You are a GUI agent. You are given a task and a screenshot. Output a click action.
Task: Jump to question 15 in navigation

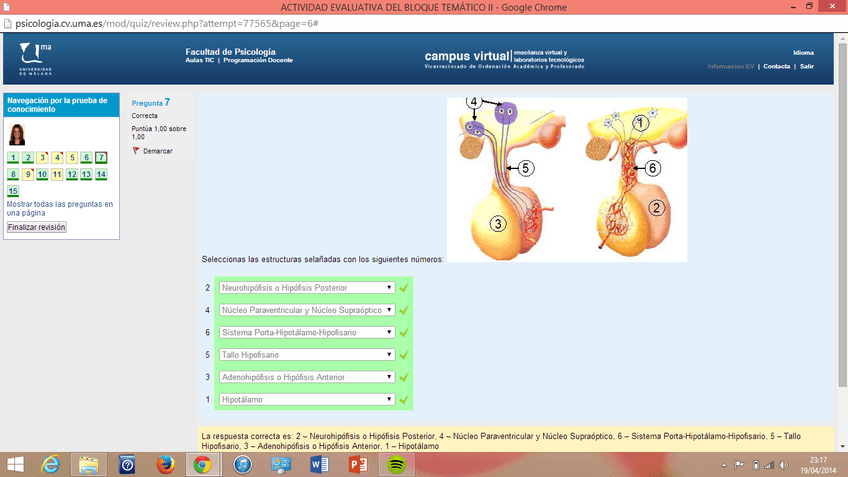coord(12,191)
